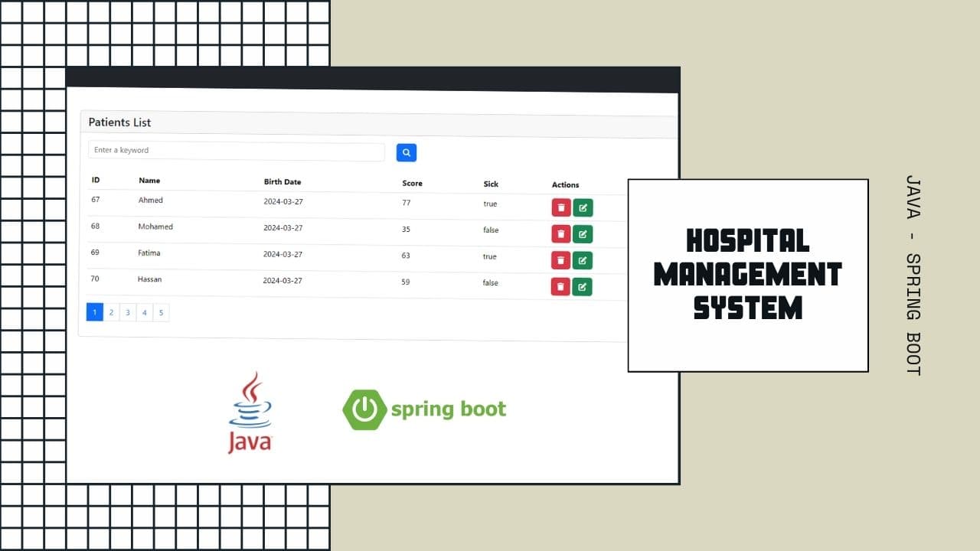Click birth date '2024-03-27' in Hassan's row
The width and height of the screenshot is (980, 551).
point(283,281)
